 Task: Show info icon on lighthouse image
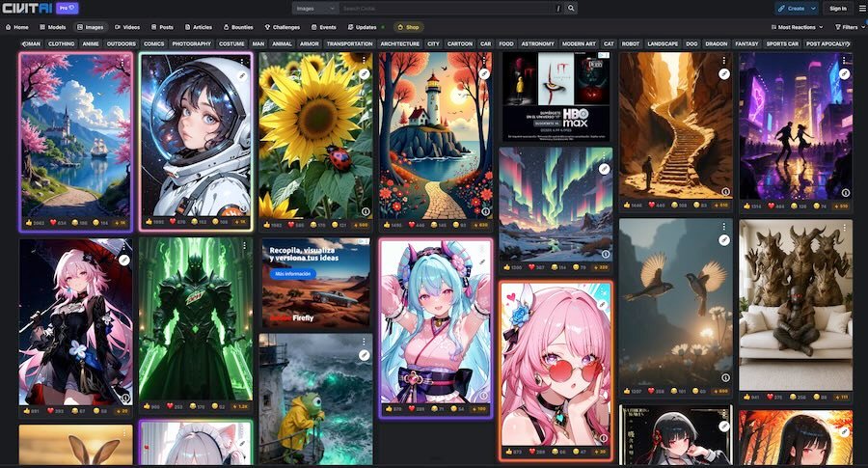[x=485, y=211]
